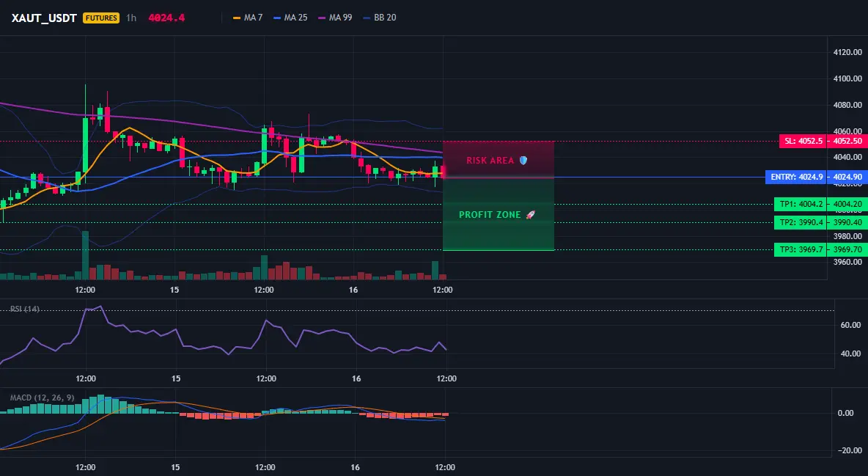
Task: Click the 3969.70 green price tag on axis
Action: (847, 250)
